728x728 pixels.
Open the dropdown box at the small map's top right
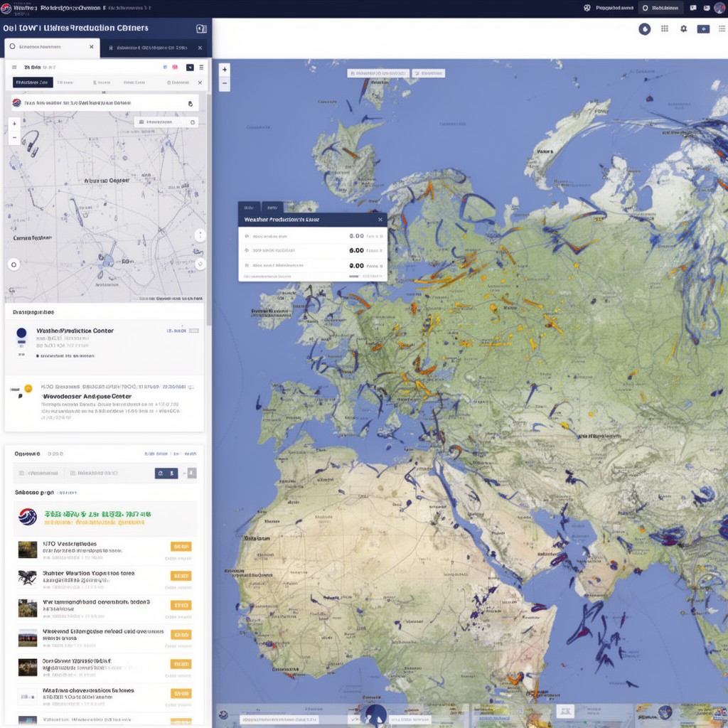pos(166,122)
